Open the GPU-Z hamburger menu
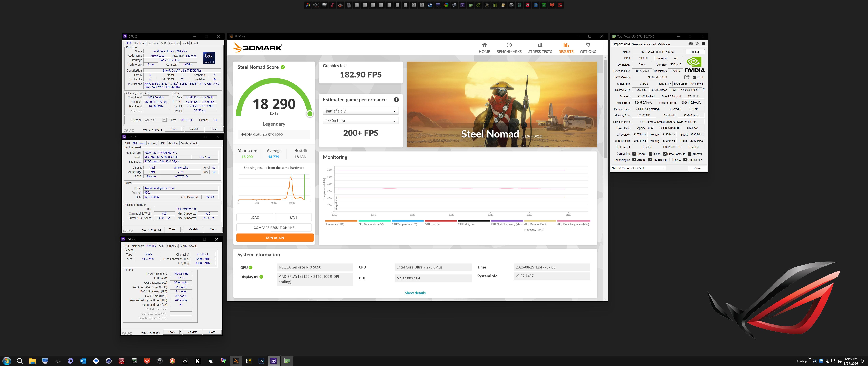Screen dimensions: 868x366 (x=704, y=43)
